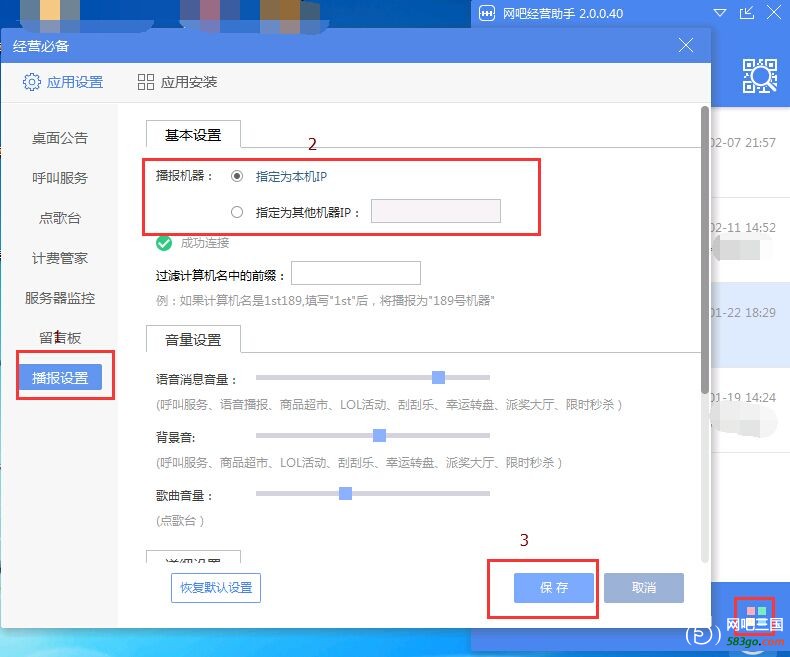Click the green 成功连接 status check icon
Viewport: 790px width, 657px height.
point(164,243)
